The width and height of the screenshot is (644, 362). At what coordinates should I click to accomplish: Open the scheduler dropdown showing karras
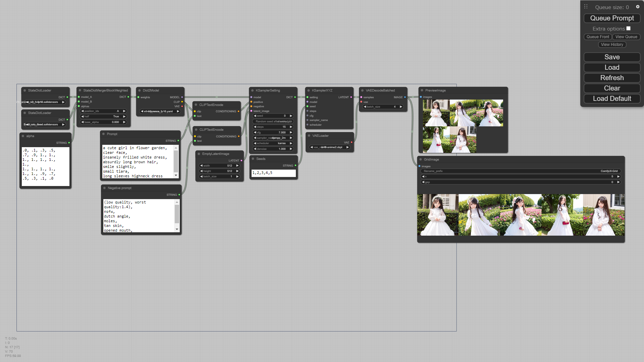273,143
